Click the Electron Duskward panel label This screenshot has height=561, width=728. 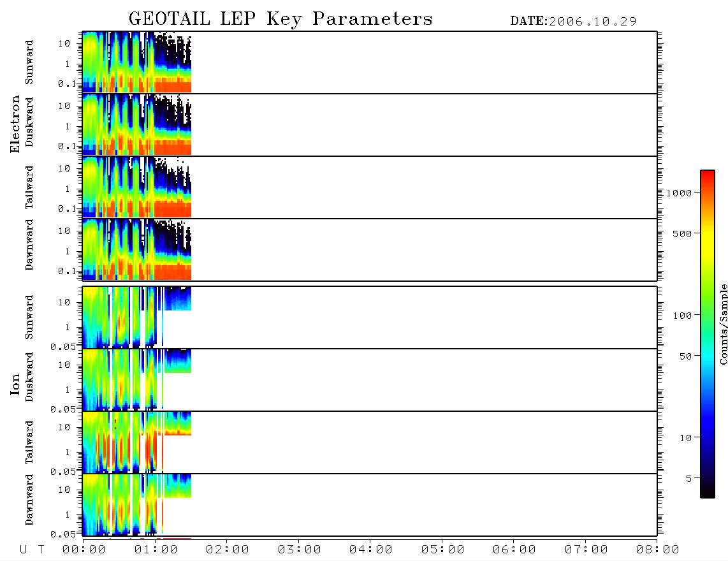point(29,122)
